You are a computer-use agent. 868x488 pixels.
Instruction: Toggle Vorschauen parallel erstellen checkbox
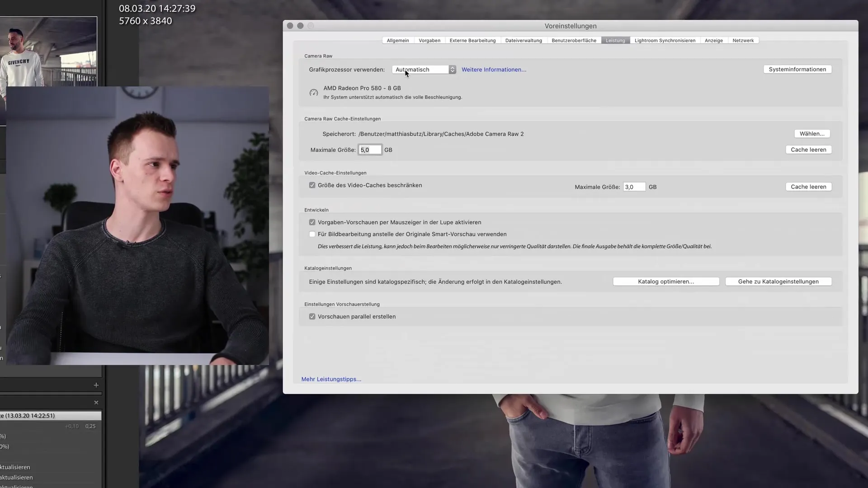[312, 317]
